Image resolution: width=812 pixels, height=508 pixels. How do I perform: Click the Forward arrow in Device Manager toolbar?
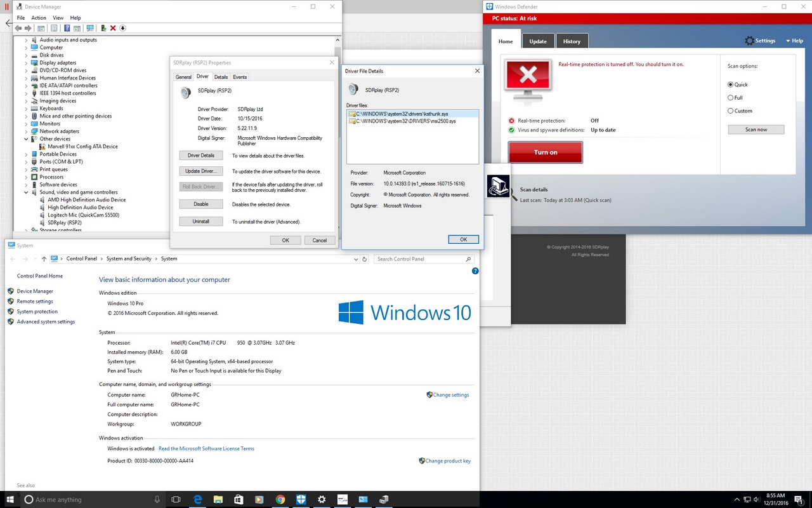pyautogui.click(x=28, y=28)
